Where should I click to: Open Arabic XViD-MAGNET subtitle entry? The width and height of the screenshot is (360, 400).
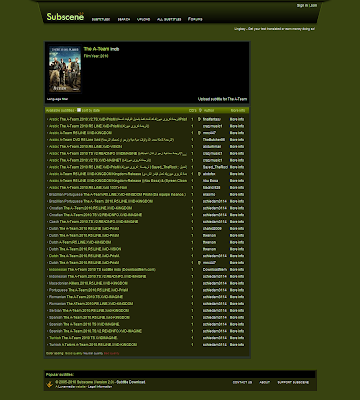point(100,160)
